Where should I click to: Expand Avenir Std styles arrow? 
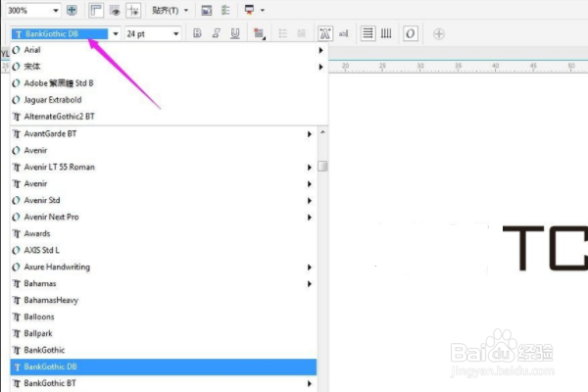pos(310,201)
